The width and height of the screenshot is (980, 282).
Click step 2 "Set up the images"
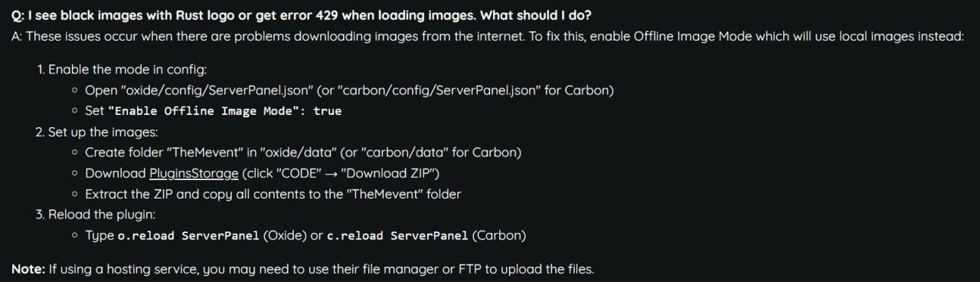96,132
